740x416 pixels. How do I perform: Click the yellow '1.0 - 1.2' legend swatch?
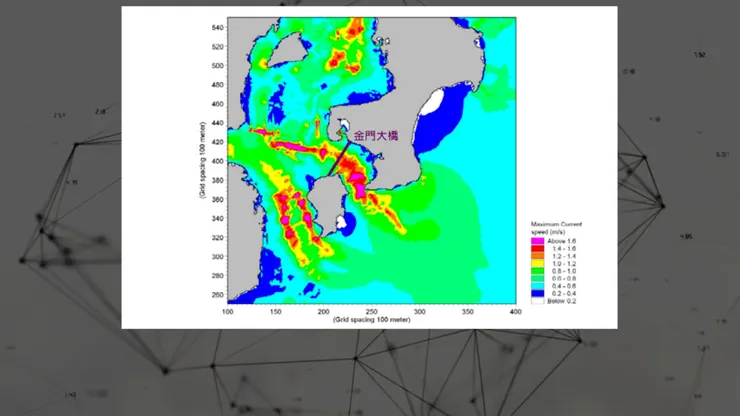(537, 263)
